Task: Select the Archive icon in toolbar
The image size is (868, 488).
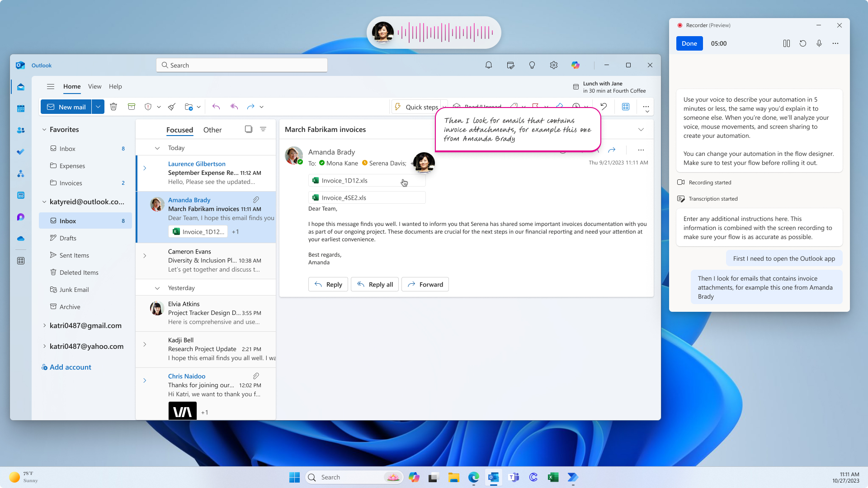Action: click(x=131, y=107)
